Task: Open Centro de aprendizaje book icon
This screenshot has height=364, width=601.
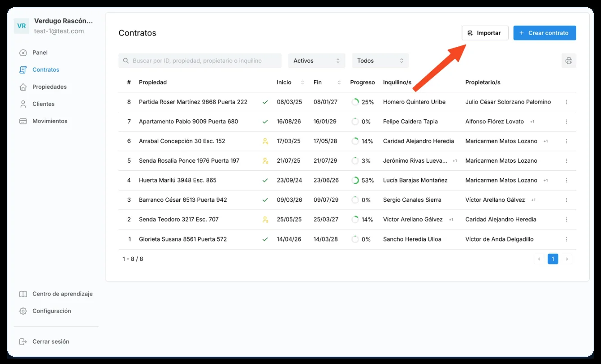Action: pyautogui.click(x=23, y=294)
